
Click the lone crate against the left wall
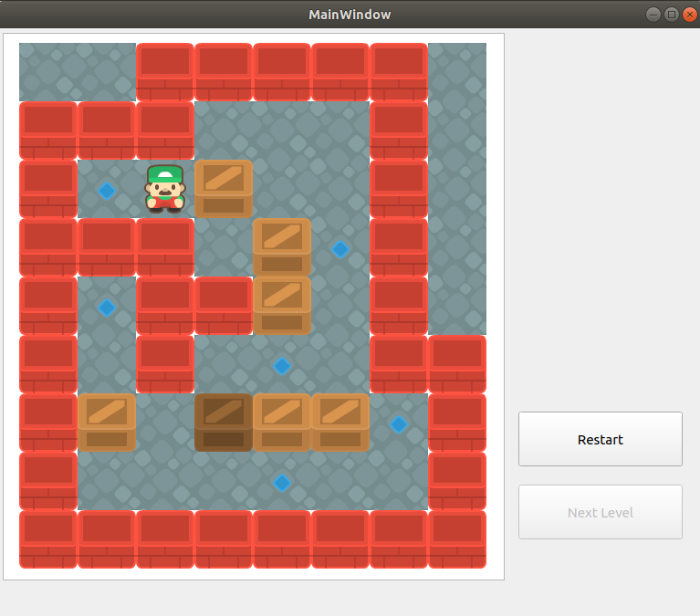(x=106, y=423)
